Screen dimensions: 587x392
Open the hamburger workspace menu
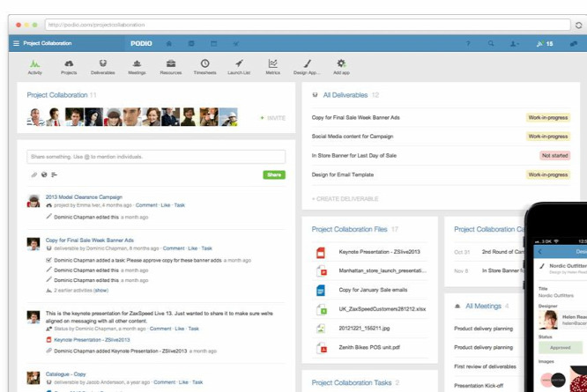point(16,43)
